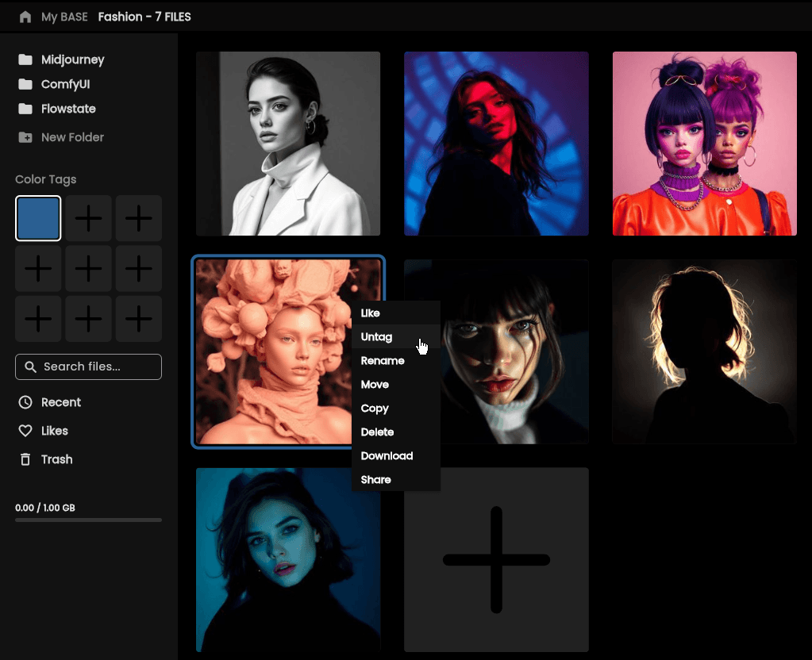812x660 pixels.
Task: Click the New Folder plus-folder icon
Action: tap(25, 137)
